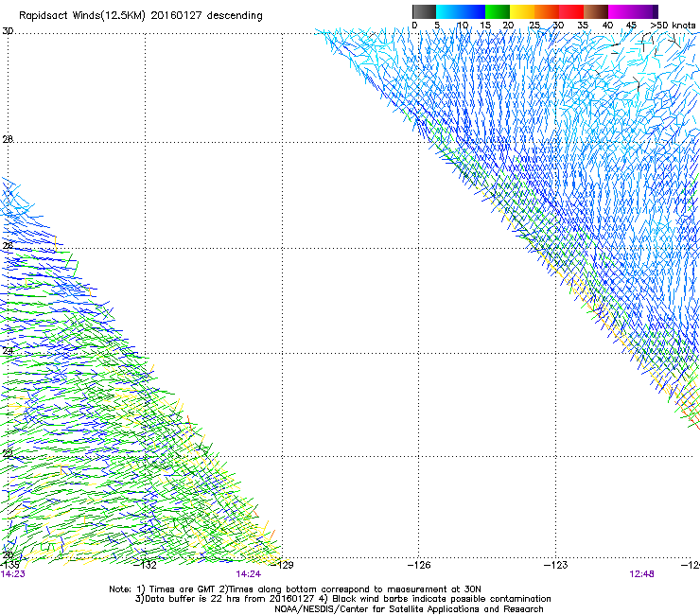
Task: Select the legend scale label "5"
Action: (x=437, y=26)
